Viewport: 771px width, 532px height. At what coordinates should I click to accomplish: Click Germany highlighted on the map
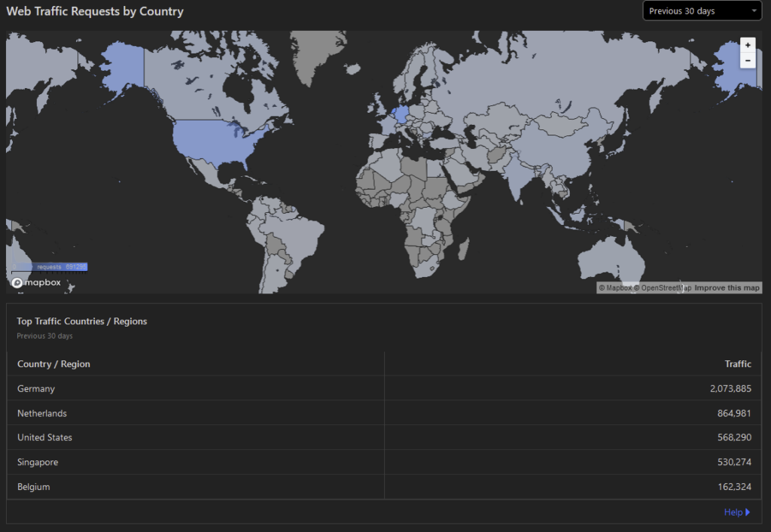[x=401, y=114]
